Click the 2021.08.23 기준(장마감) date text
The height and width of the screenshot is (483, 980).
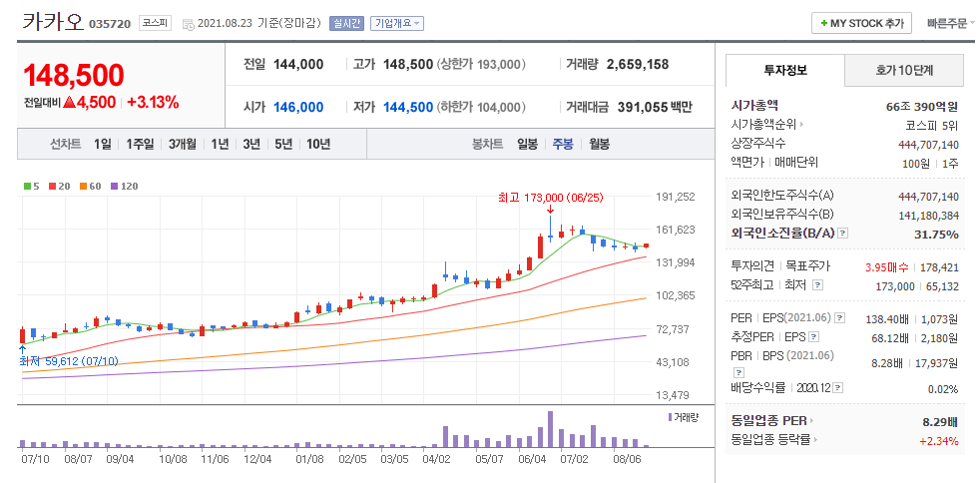coord(258,24)
